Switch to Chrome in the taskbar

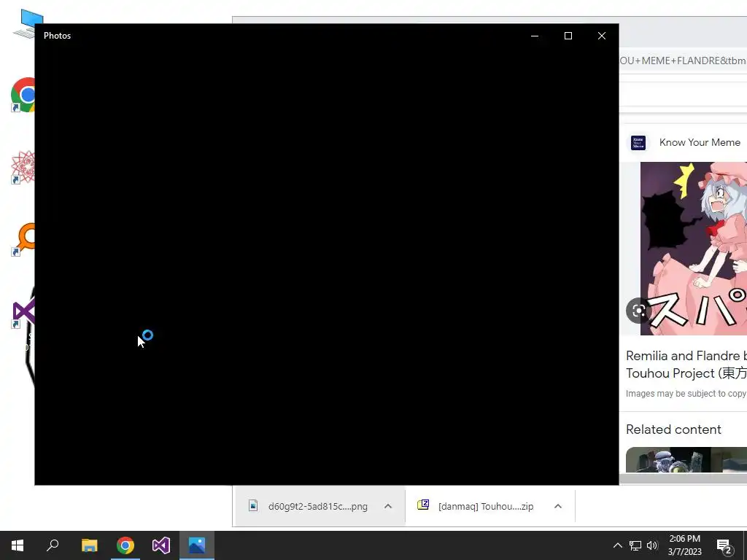tap(125, 545)
